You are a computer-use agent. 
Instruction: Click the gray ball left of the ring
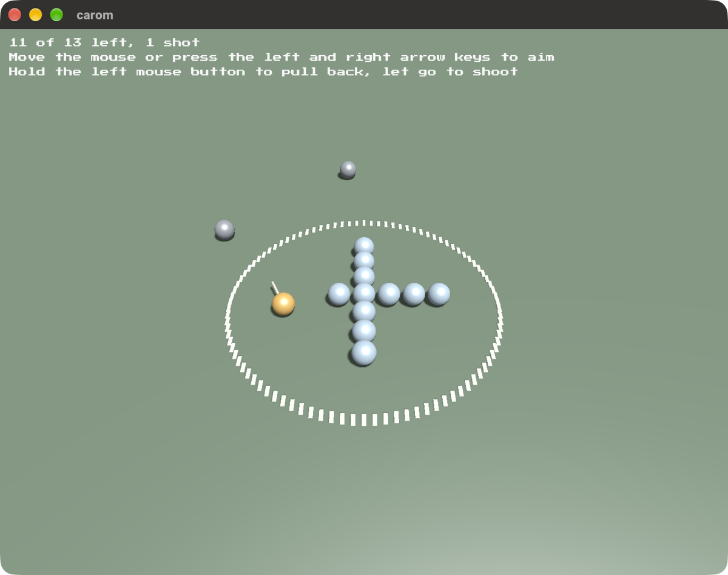(224, 229)
